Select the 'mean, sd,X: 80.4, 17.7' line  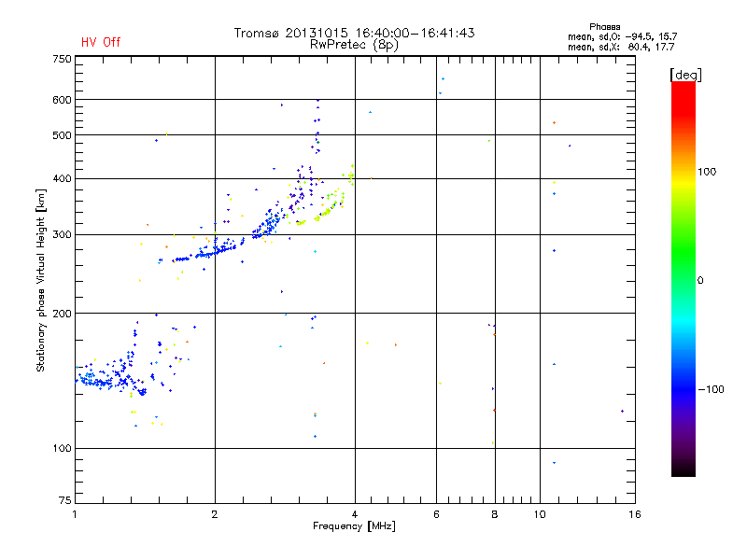(621, 48)
